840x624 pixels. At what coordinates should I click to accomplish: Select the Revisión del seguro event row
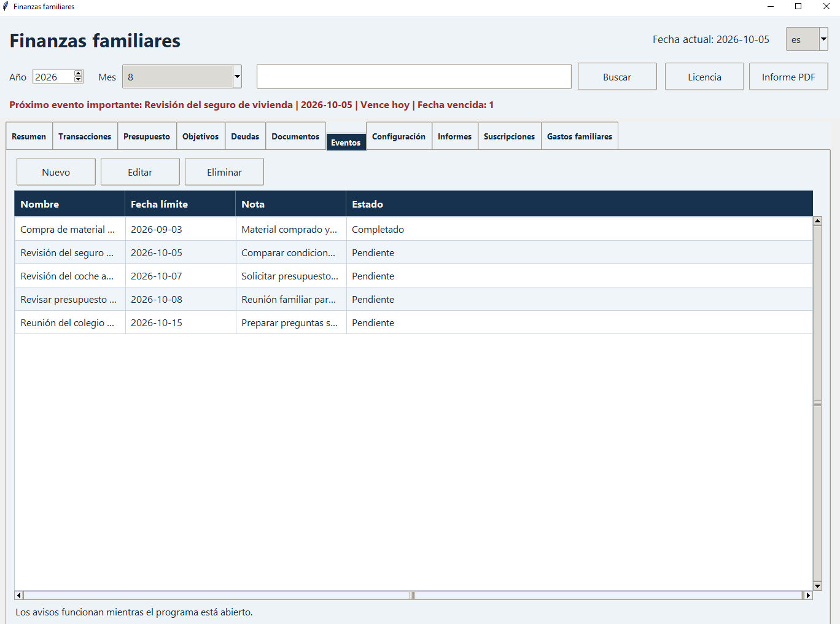[x=413, y=252]
